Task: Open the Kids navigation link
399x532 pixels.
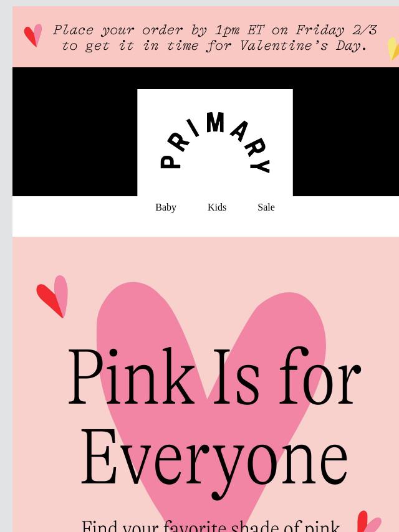Action: click(217, 207)
